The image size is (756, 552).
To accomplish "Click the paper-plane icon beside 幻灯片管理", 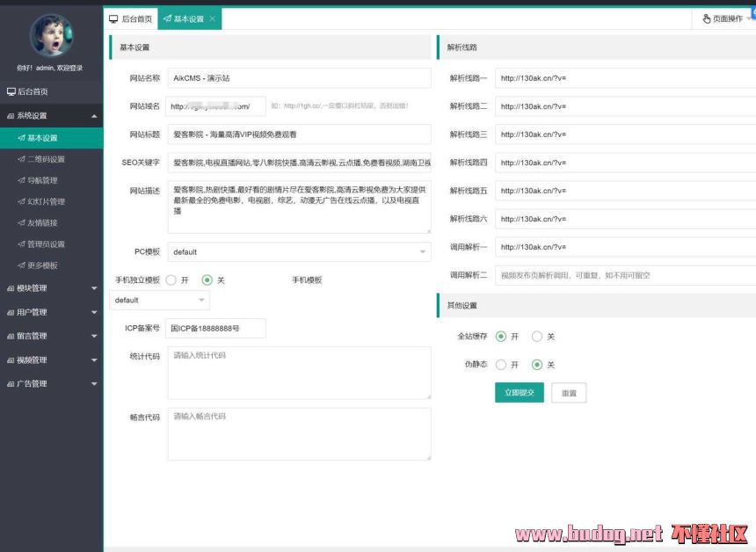I will [x=21, y=201].
